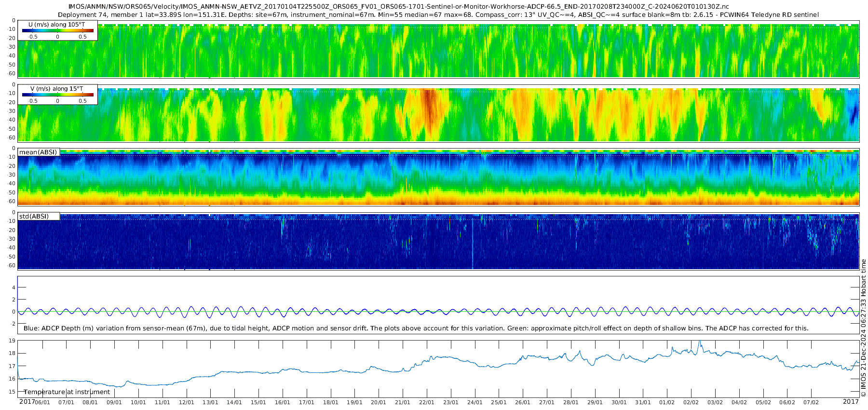868x410 pixels.
Task: Click the 12/01 date tick label
Action: [187, 403]
